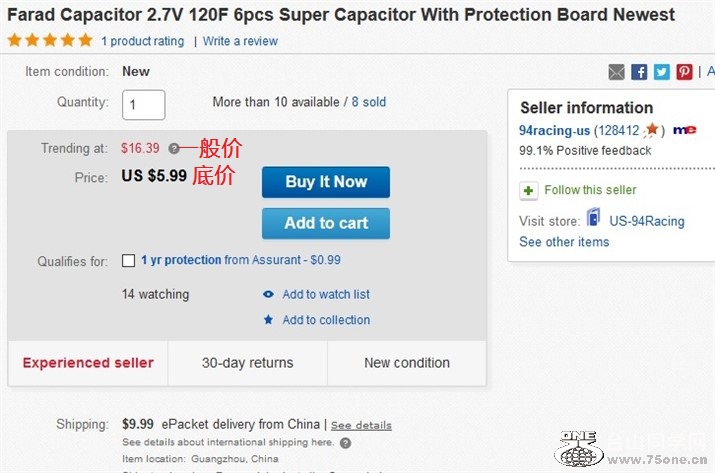715x473 pixels.
Task: Share listing via email icon
Action: click(616, 72)
